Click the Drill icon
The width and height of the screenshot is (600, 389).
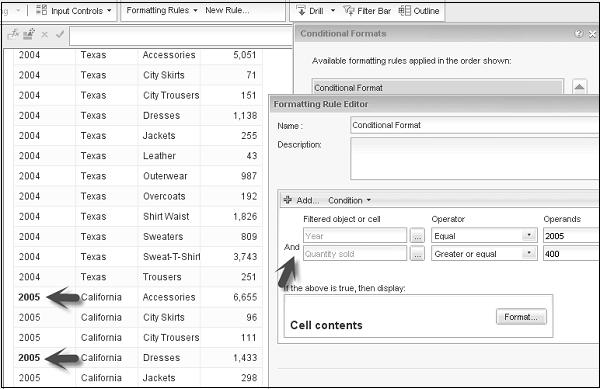coord(301,11)
